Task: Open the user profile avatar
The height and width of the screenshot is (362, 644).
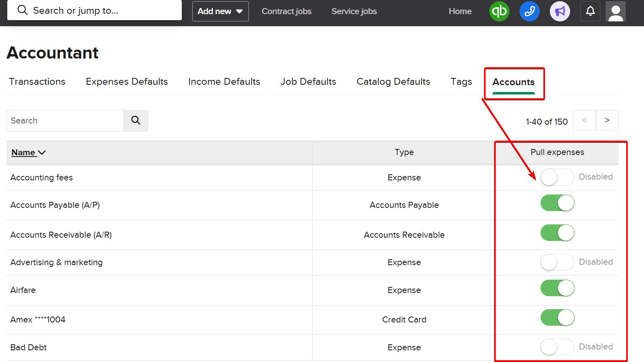Action: (615, 11)
